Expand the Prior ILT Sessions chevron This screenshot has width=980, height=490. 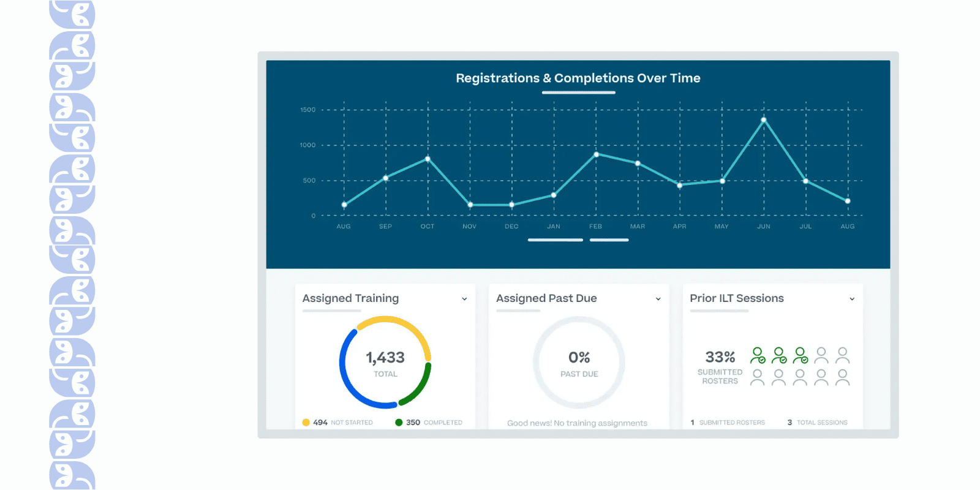pyautogui.click(x=852, y=299)
